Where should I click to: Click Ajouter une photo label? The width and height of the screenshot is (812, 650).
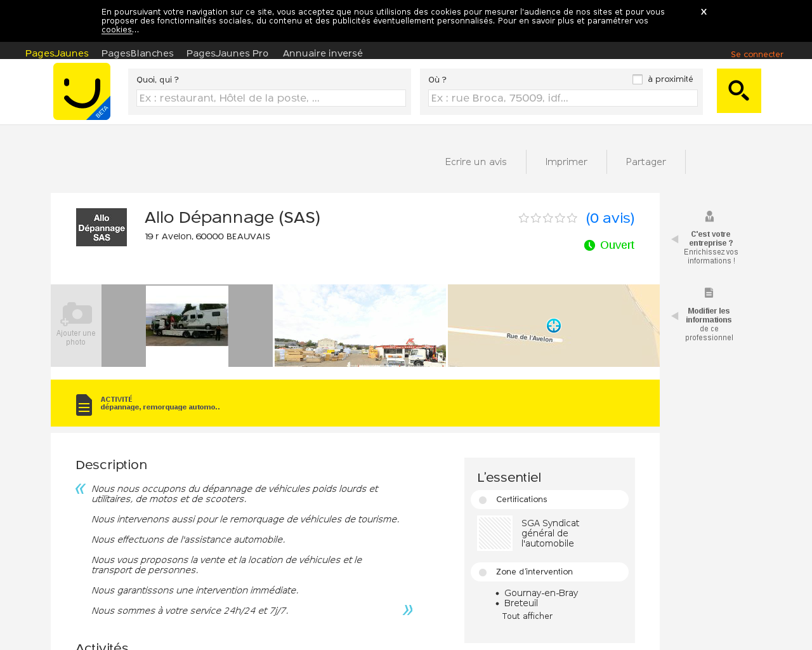[76, 338]
